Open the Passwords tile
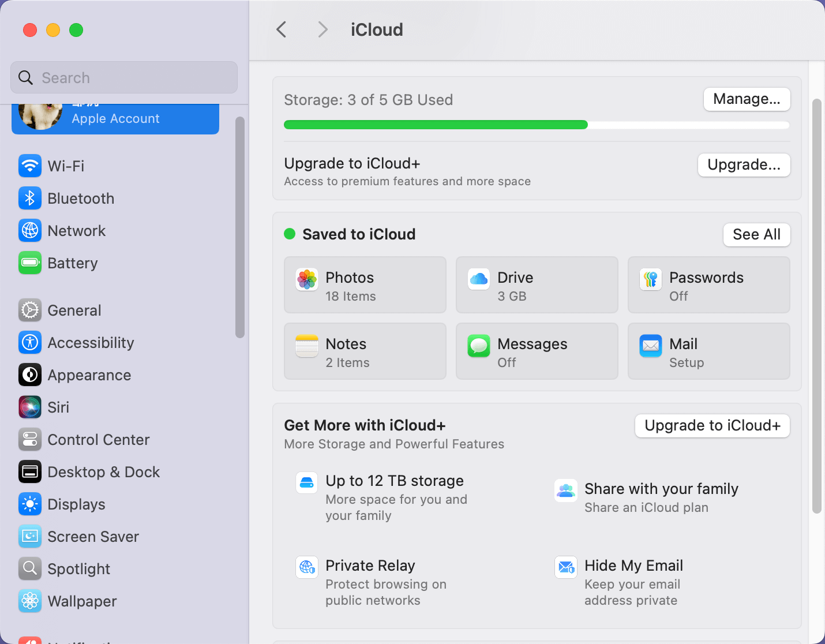 pos(708,285)
